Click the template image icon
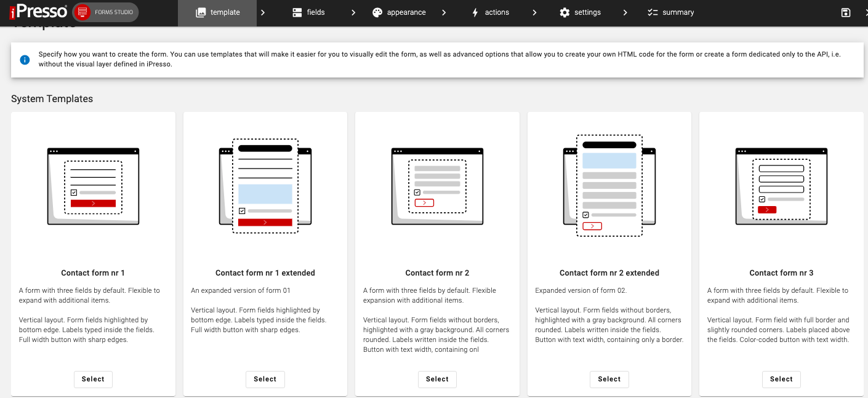 (201, 12)
